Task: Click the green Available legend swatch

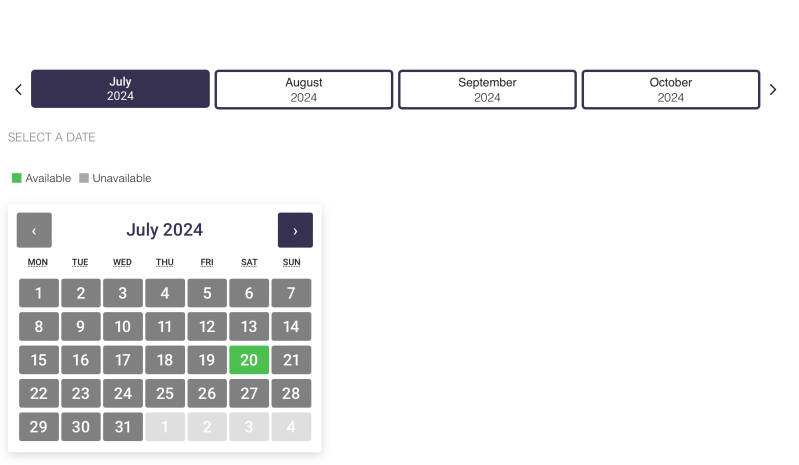Action: [16, 178]
